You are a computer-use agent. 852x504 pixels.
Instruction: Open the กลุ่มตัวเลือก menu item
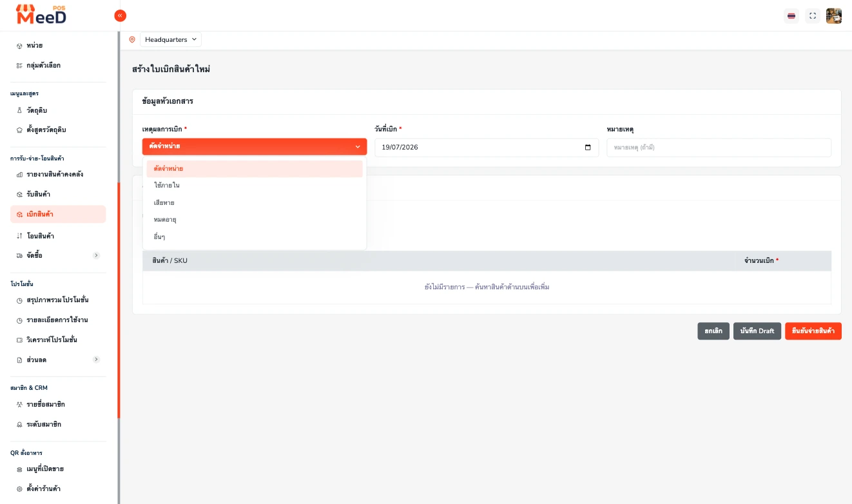click(58, 65)
